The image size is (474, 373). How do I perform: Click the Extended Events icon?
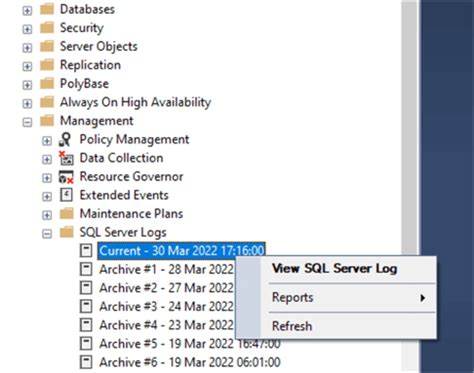66,195
